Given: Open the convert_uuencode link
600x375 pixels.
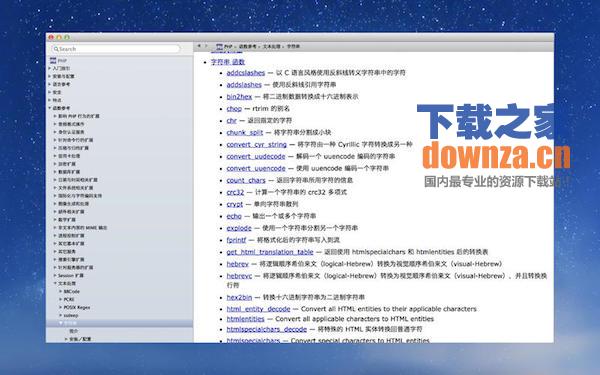Looking at the screenshot, I should pyautogui.click(x=256, y=168).
